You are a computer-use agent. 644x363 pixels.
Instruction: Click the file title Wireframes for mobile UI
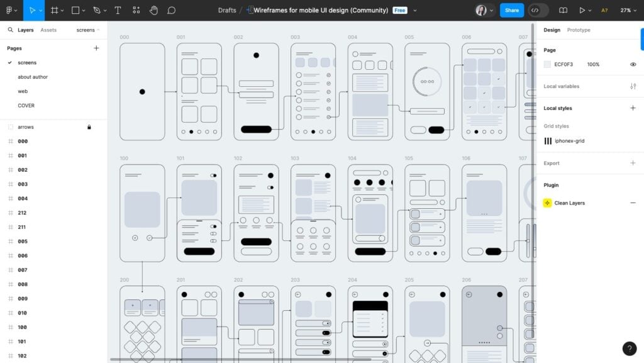[320, 10]
